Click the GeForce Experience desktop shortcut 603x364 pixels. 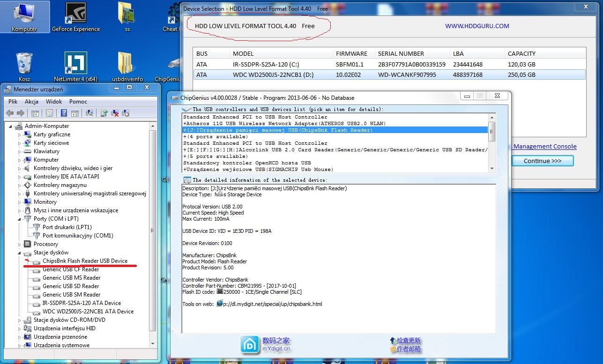click(76, 17)
